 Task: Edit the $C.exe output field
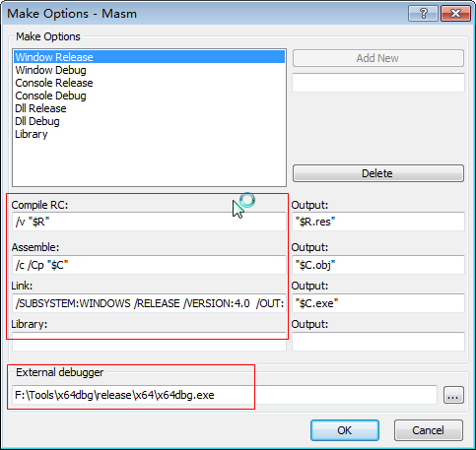378,303
